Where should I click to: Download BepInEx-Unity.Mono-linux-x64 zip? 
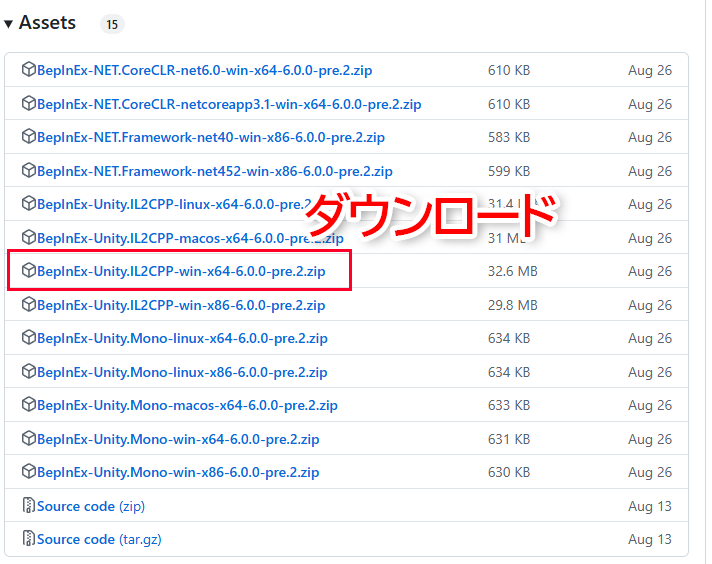(182, 339)
